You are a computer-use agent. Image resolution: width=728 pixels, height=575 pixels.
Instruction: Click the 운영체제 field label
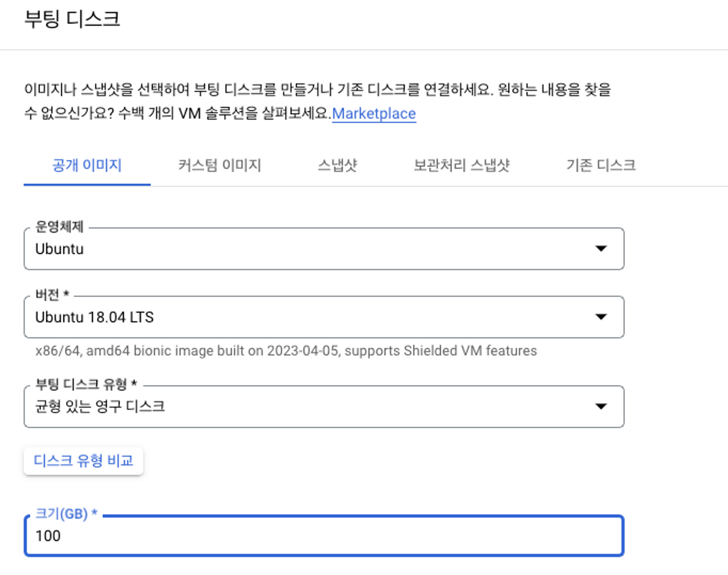(x=59, y=226)
